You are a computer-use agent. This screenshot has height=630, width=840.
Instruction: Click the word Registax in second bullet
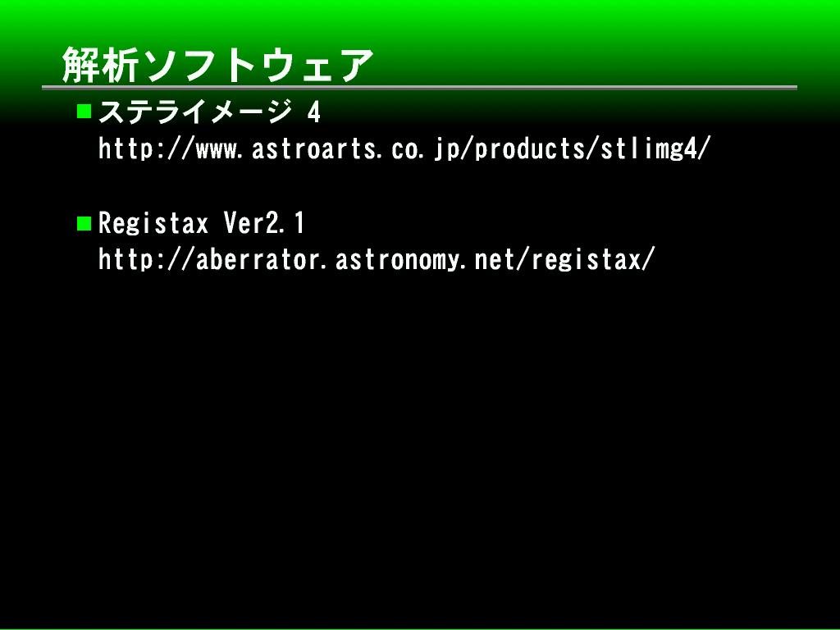[x=153, y=223]
